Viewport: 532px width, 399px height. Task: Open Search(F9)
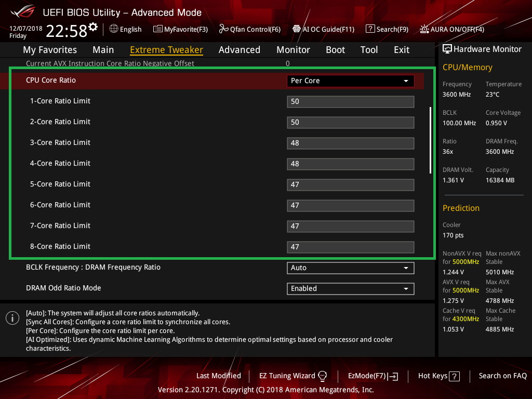click(x=387, y=29)
